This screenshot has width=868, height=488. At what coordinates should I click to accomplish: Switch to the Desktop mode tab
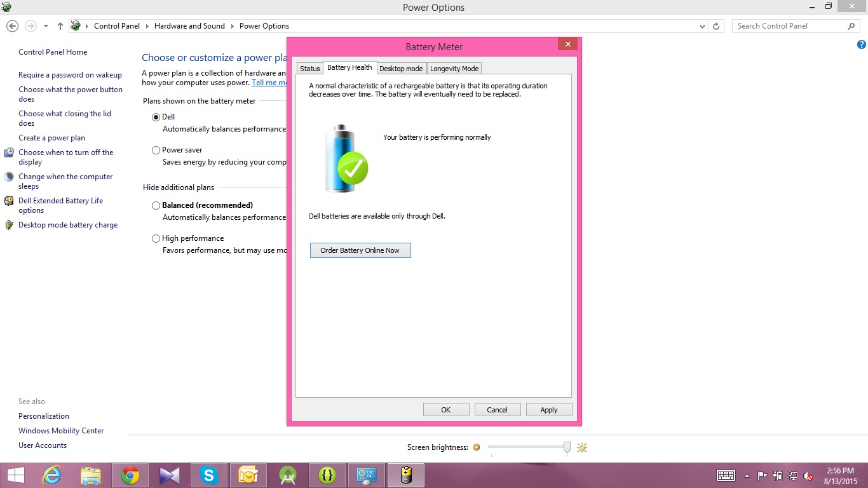(x=401, y=69)
